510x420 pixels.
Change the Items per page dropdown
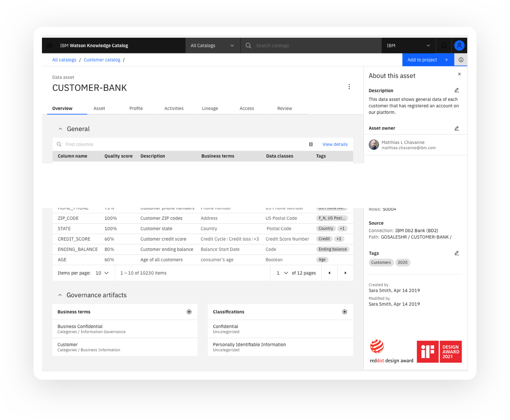(102, 273)
